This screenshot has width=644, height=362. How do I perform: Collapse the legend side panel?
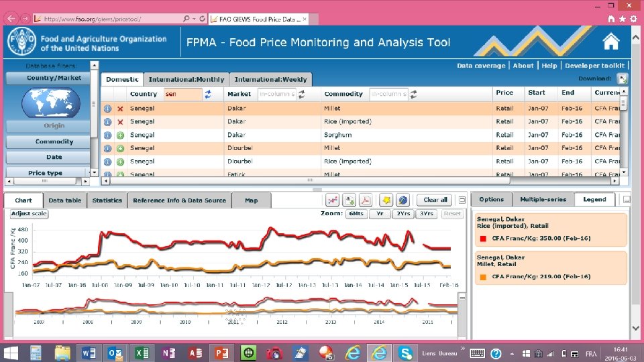tap(627, 200)
